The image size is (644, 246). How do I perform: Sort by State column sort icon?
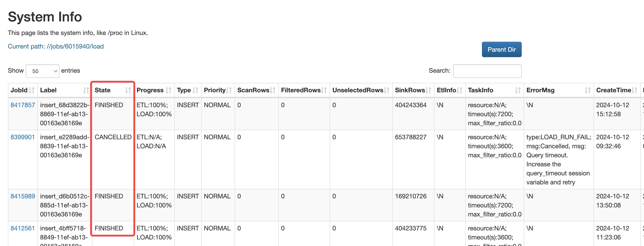[128, 90]
